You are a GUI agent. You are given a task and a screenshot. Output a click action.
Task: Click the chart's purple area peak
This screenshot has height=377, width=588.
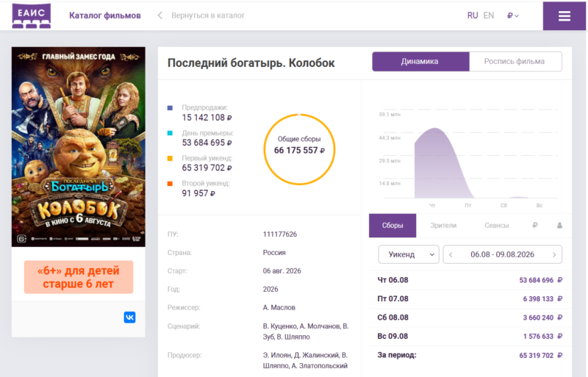click(x=435, y=129)
